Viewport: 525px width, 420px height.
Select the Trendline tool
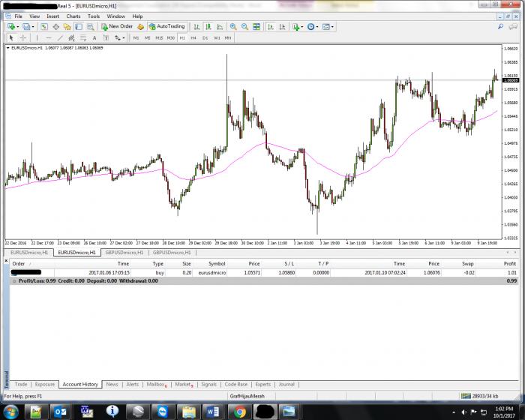click(60, 37)
